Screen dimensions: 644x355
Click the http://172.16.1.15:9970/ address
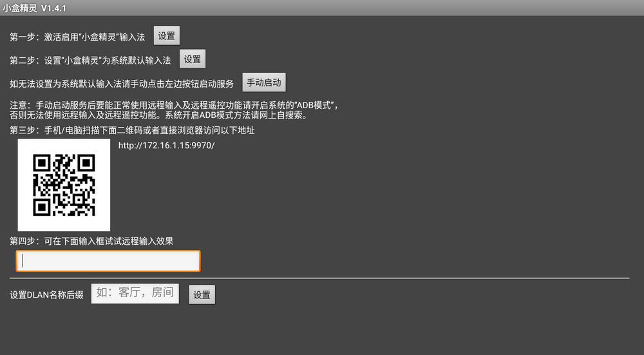(166, 145)
